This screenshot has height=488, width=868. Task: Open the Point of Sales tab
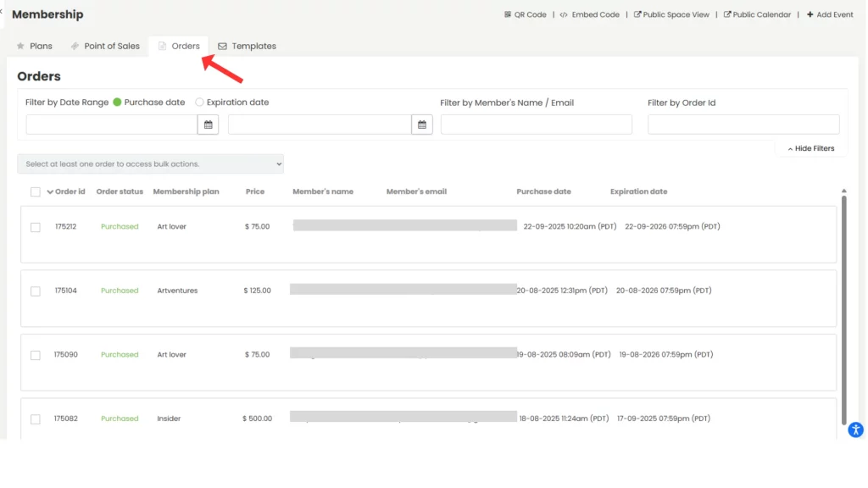tap(105, 47)
